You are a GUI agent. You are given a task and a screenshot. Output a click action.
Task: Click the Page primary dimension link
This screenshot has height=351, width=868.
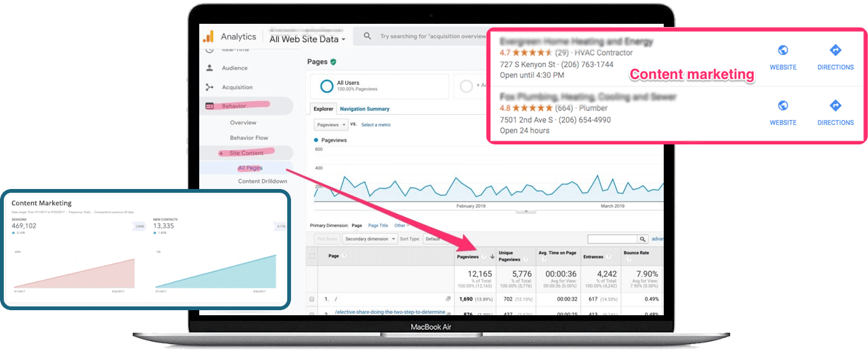[357, 225]
